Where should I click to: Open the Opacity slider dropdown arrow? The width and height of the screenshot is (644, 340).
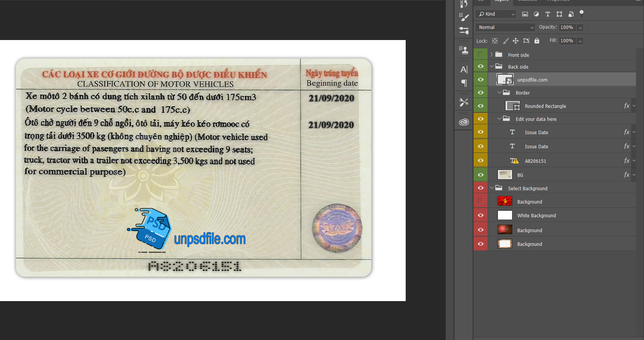pyautogui.click(x=580, y=27)
